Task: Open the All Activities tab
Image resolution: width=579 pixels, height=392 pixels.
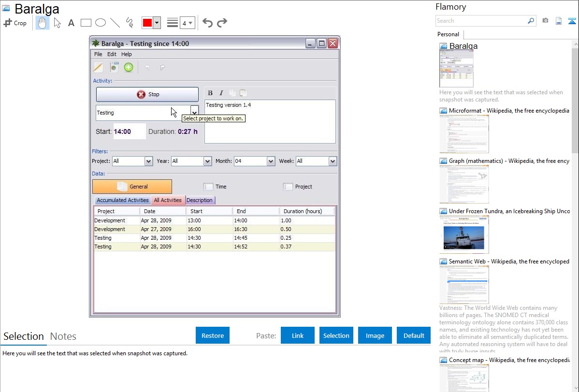Action: pyautogui.click(x=168, y=200)
